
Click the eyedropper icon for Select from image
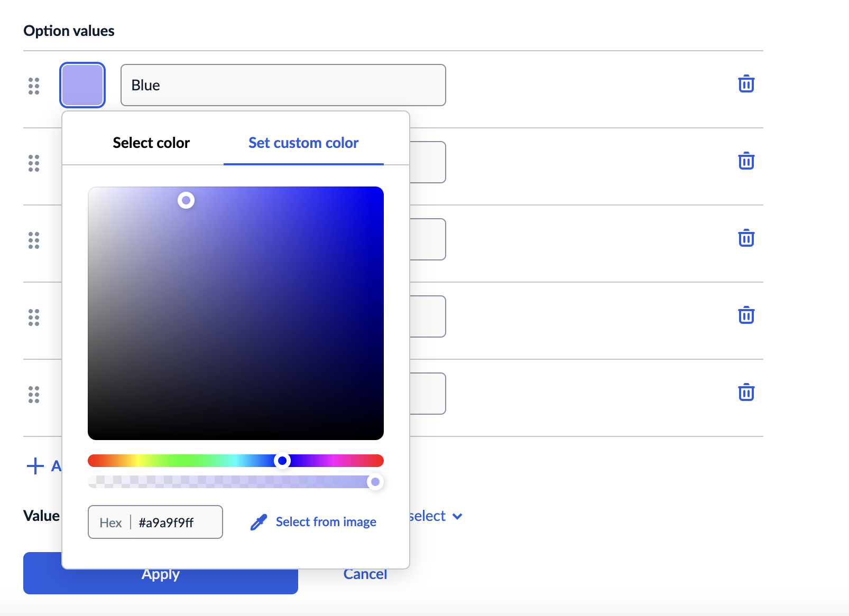tap(258, 522)
